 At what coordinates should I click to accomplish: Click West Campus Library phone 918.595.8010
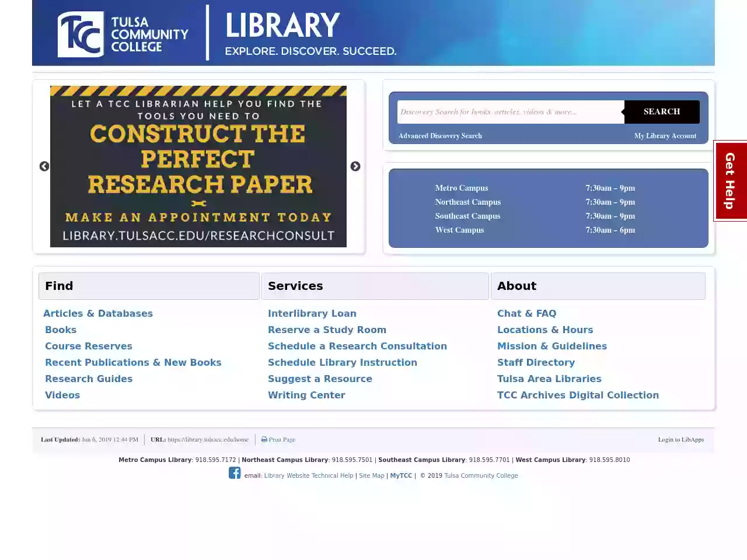click(x=609, y=460)
